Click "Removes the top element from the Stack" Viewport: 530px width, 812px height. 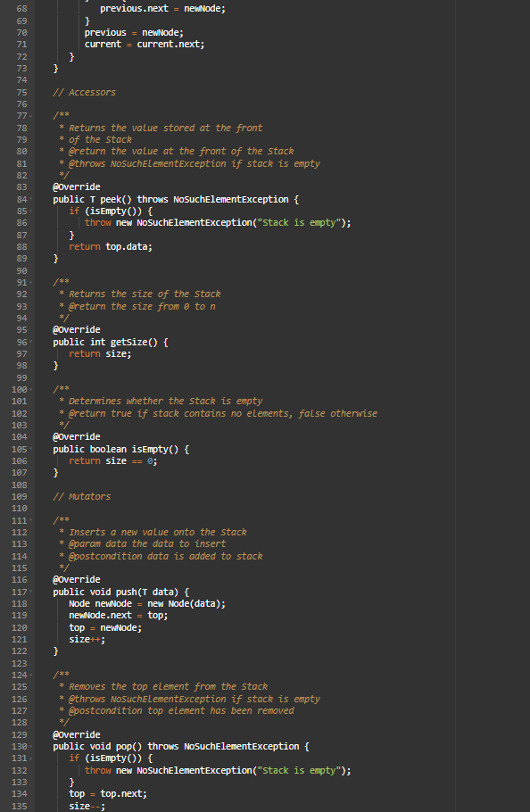(169, 687)
